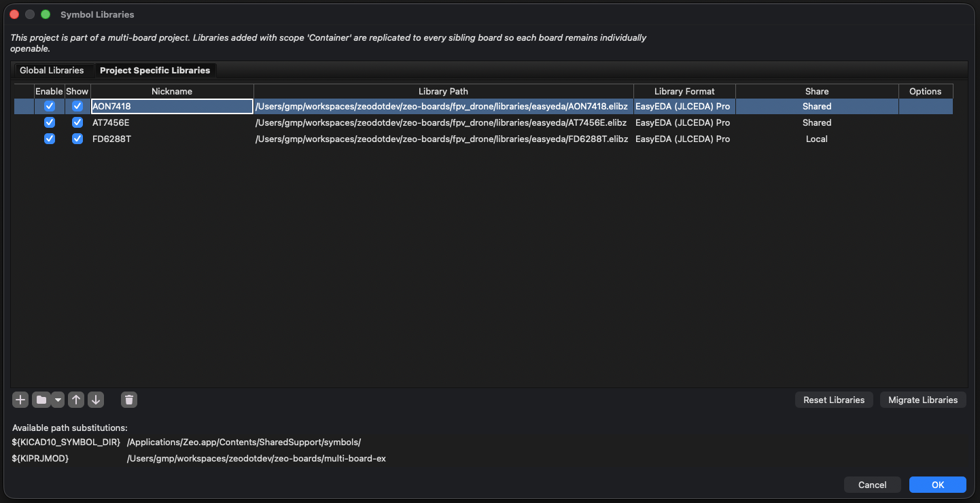This screenshot has width=980, height=503.
Task: Click the Enable column header
Action: coord(49,91)
